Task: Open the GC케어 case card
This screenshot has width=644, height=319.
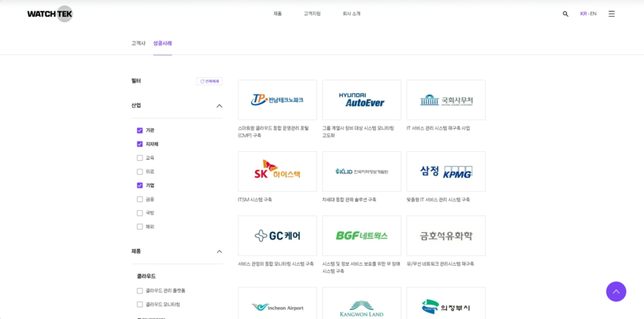Action: click(x=277, y=236)
